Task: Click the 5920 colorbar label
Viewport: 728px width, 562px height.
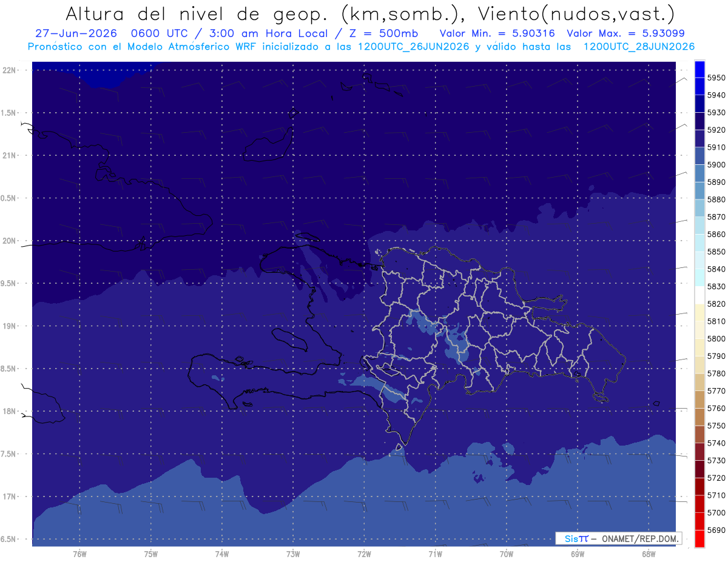Action: click(716, 130)
